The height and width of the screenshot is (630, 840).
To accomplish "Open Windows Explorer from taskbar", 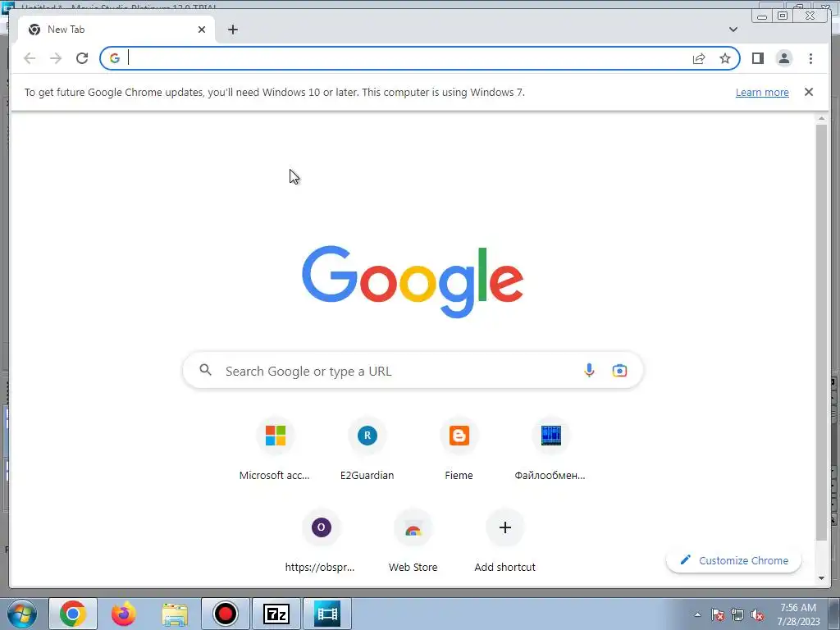I will point(175,614).
